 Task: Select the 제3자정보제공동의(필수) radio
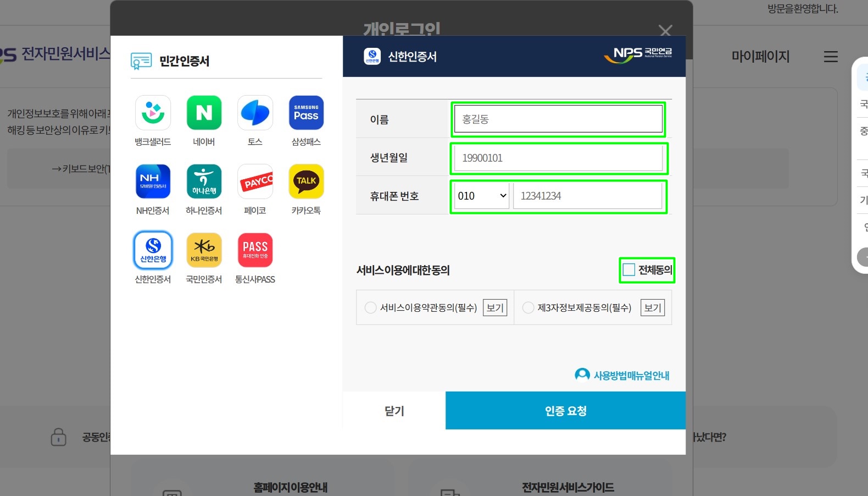point(528,307)
